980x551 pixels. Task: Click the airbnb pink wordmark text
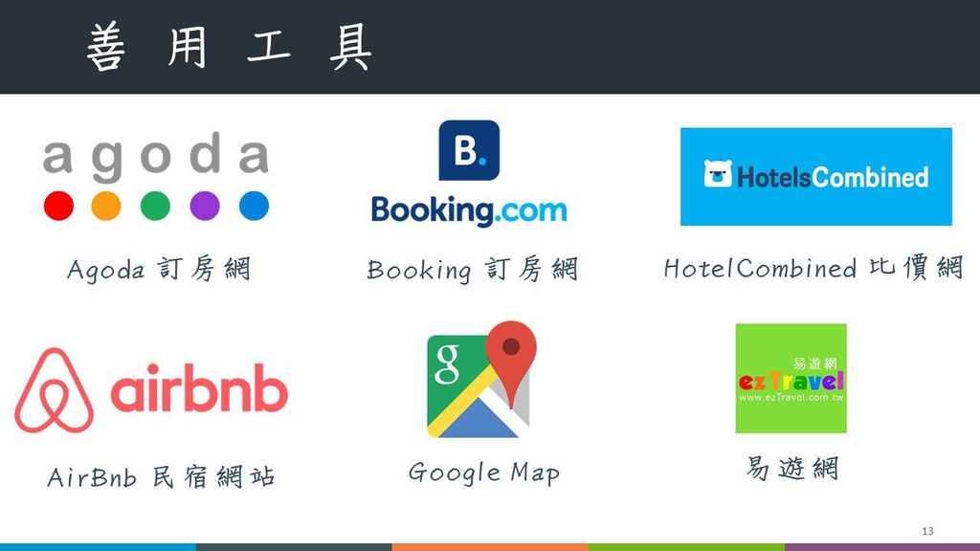pos(199,388)
